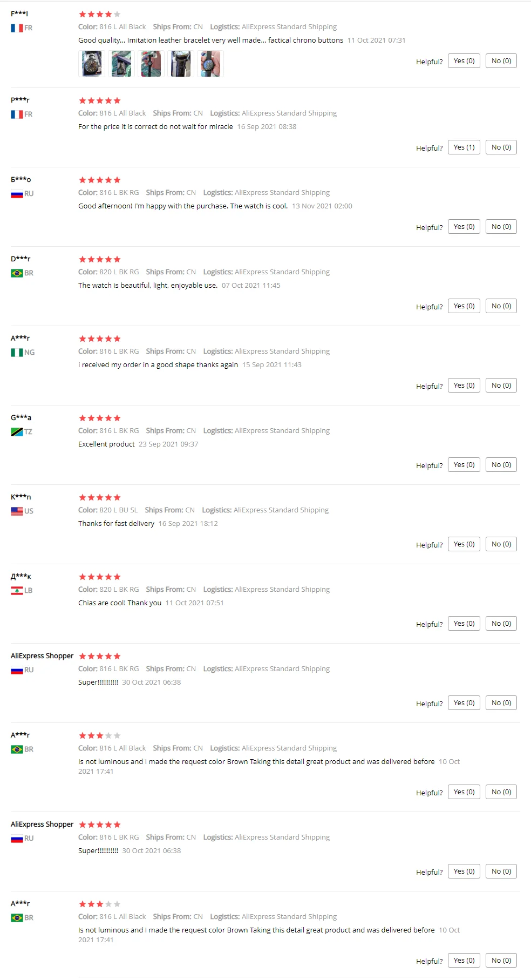
Task: Vote No on the 'Good afternoon' watch review
Action: pyautogui.click(x=501, y=227)
